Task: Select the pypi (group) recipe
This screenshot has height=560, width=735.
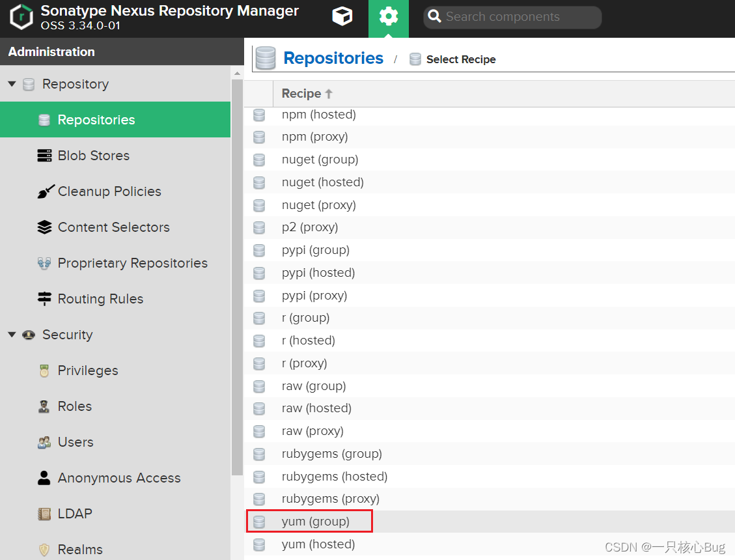Action: (490, 250)
